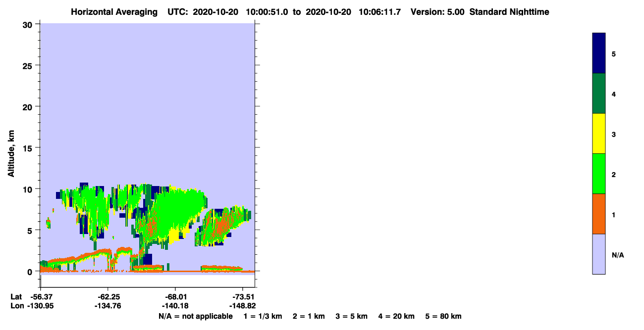This screenshot has width=644, height=330.
Task: Click the dark blue colorbar segment 5
Action: point(599,53)
